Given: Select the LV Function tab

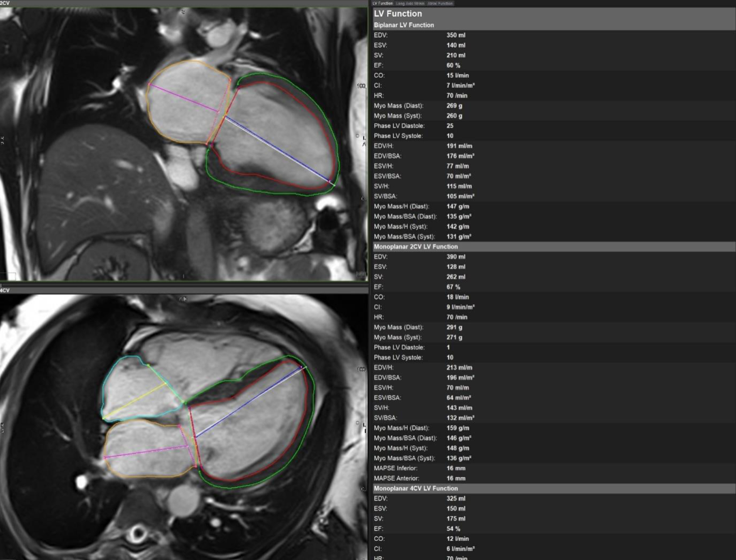Looking at the screenshot, I should pos(383,3).
